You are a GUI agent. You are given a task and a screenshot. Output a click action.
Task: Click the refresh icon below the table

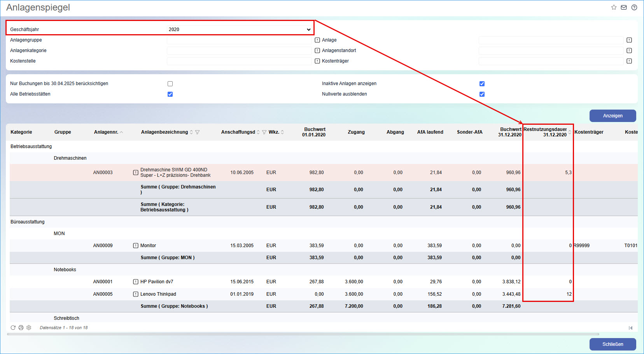point(13,328)
